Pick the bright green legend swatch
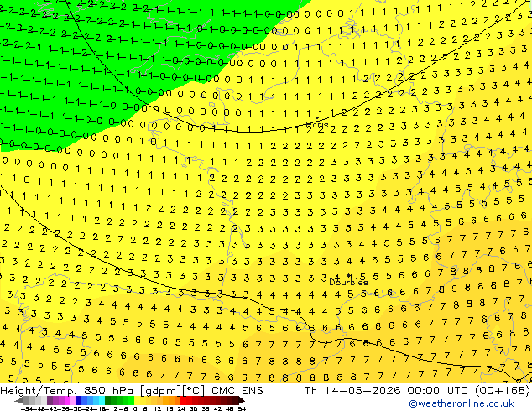 [x=131, y=400]
